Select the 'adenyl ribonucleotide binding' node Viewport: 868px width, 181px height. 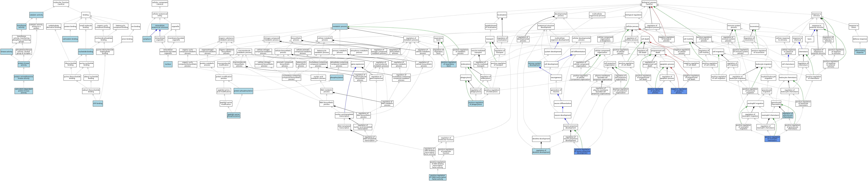(91, 91)
